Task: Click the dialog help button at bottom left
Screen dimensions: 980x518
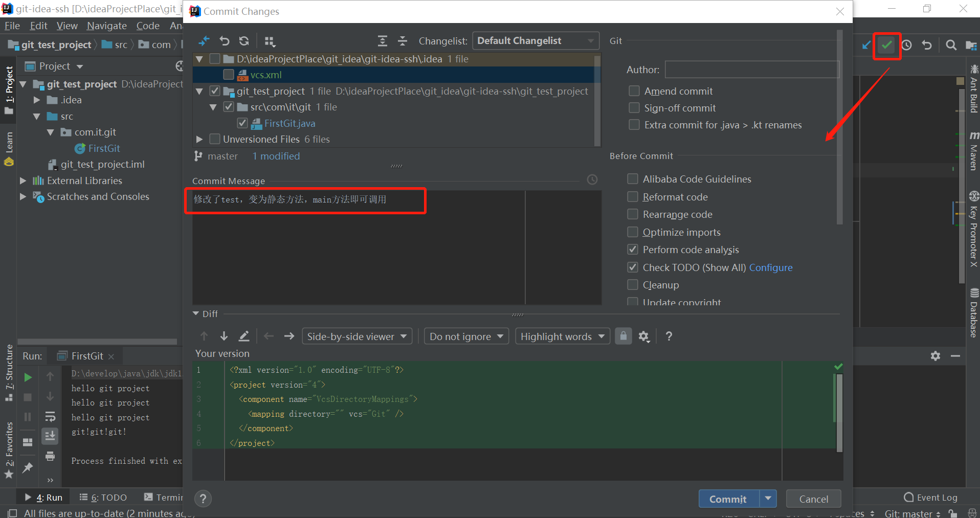Action: (x=203, y=499)
